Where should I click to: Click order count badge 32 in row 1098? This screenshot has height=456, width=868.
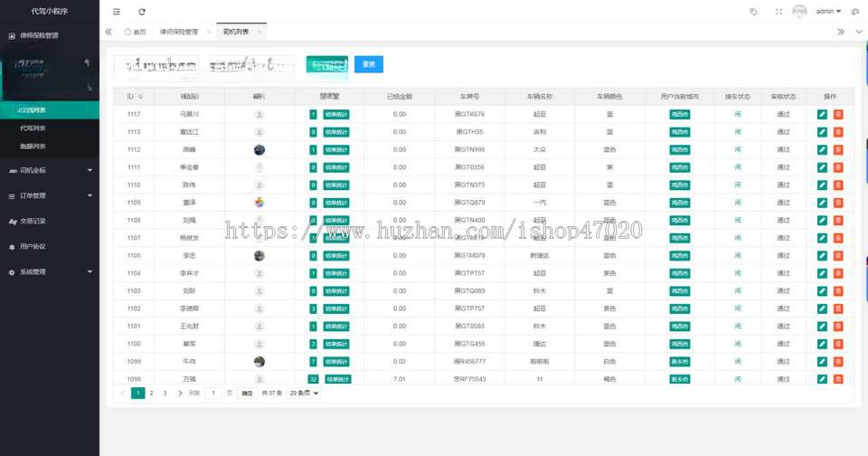(313, 379)
